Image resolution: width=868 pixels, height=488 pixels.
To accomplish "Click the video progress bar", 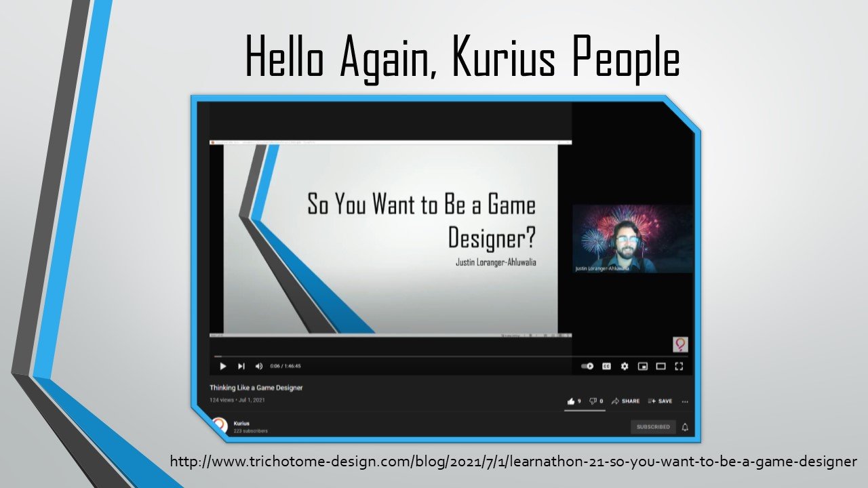I will (451, 356).
